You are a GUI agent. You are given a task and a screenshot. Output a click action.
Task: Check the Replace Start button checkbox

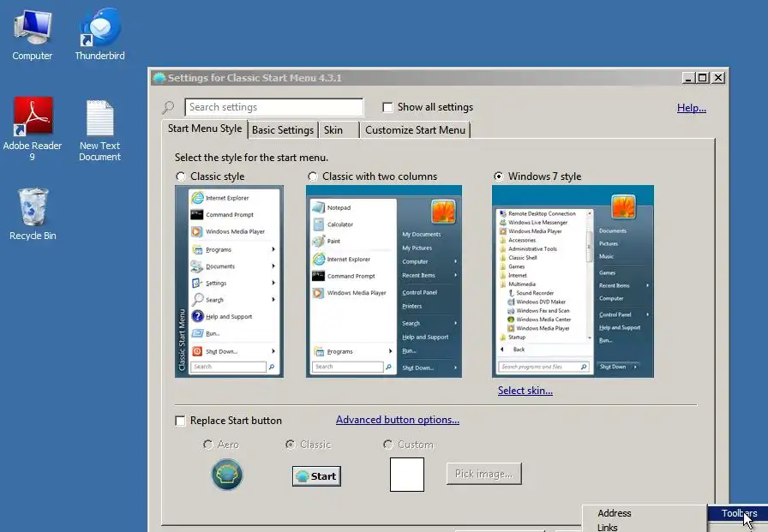[180, 421]
